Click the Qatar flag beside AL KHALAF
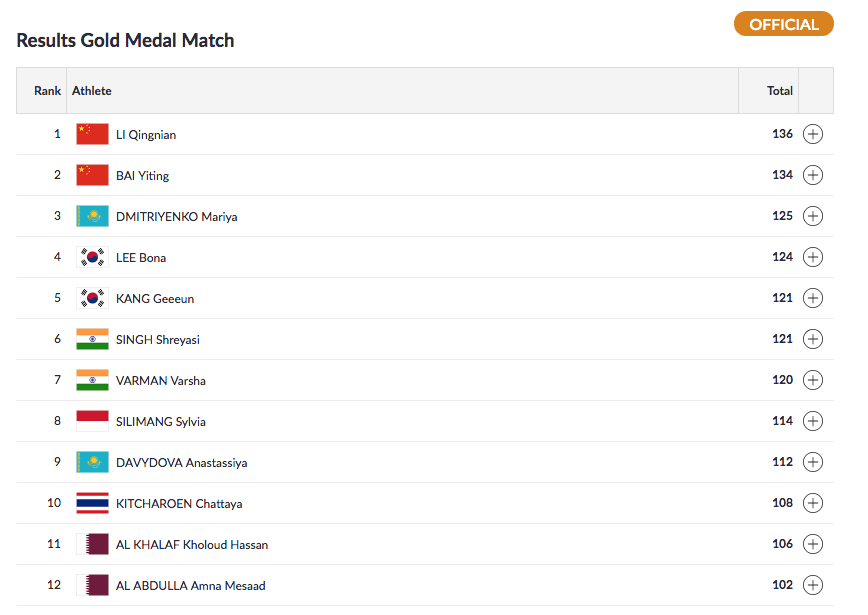Screen dimensions: 868x615 pos(92,545)
